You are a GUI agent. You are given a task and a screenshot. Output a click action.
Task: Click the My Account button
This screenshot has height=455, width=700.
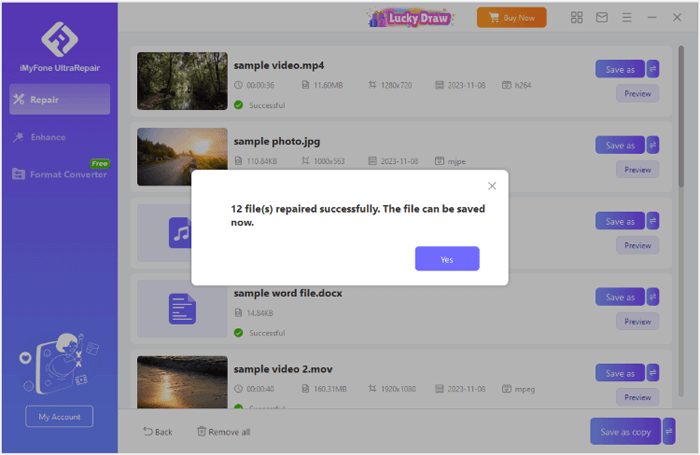pos(59,416)
